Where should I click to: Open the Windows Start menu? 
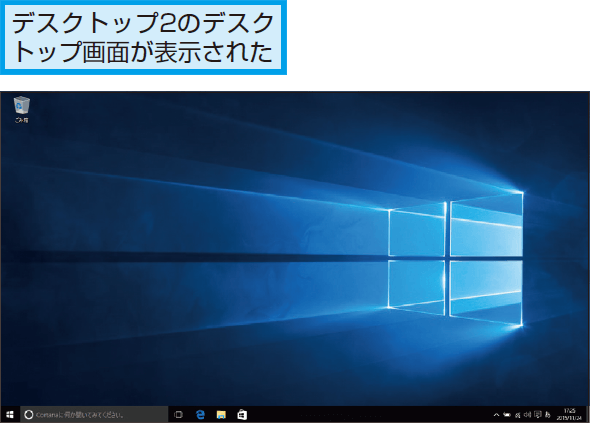click(10, 415)
